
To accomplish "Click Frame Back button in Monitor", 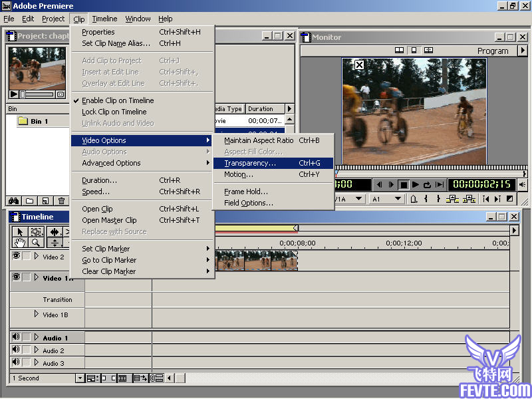I will 379,185.
